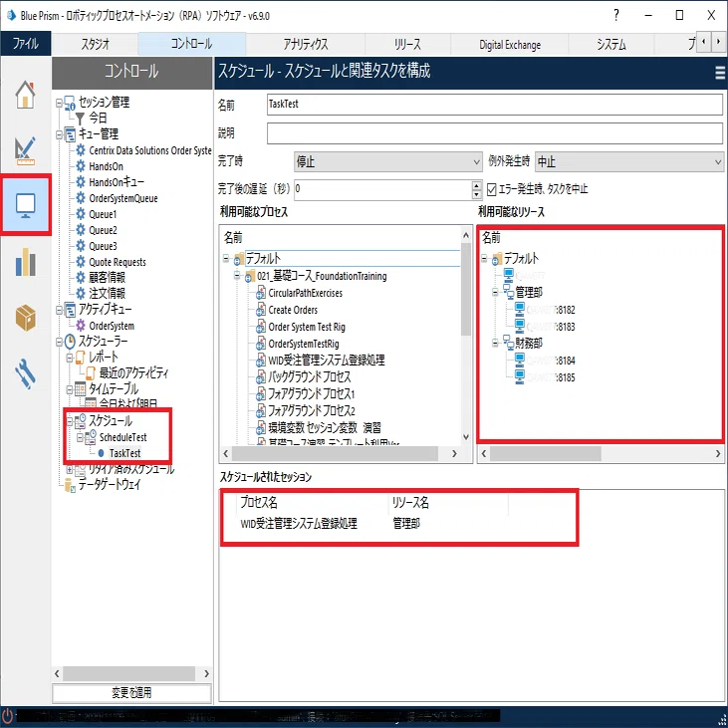This screenshot has height=728, width=728.
Task: Click the purple gear icon for OrderSystem
Action: (x=81, y=326)
